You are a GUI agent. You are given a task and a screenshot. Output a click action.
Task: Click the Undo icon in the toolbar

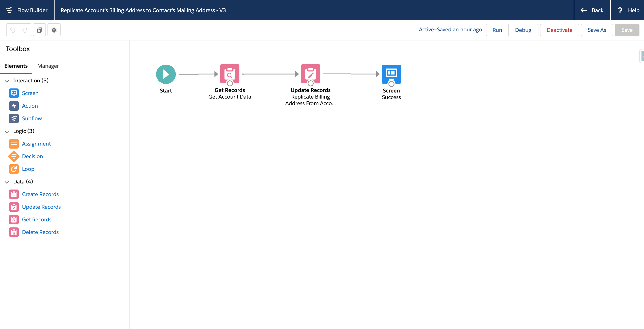[x=13, y=30]
